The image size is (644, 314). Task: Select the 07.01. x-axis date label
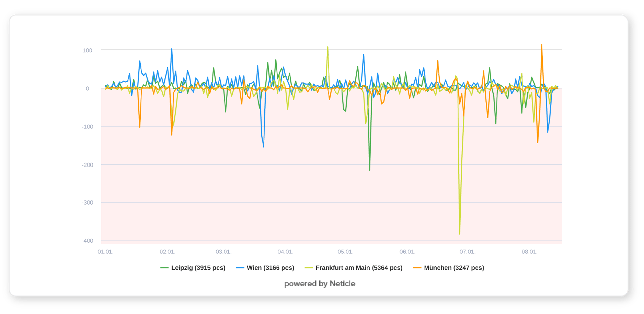coord(468,252)
